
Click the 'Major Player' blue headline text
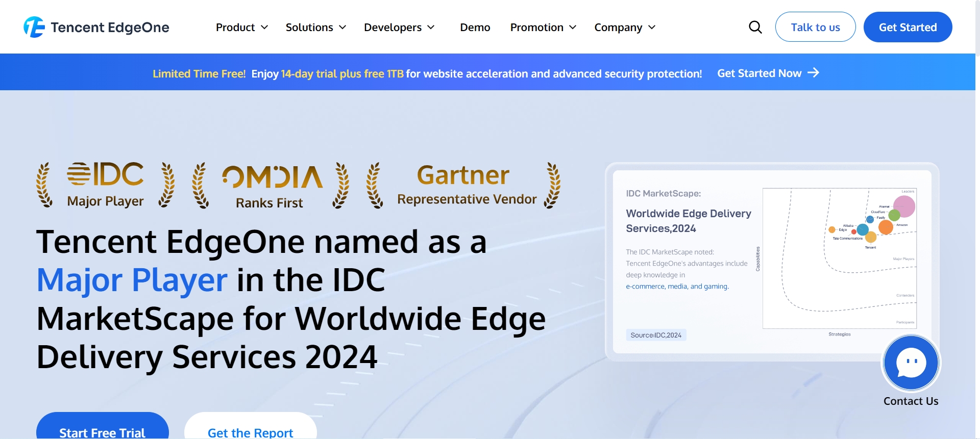132,280
